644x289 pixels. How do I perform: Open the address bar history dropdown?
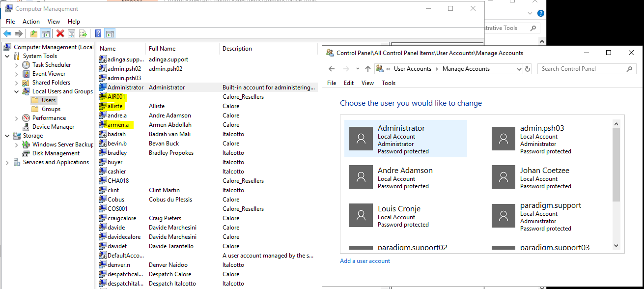pos(519,69)
